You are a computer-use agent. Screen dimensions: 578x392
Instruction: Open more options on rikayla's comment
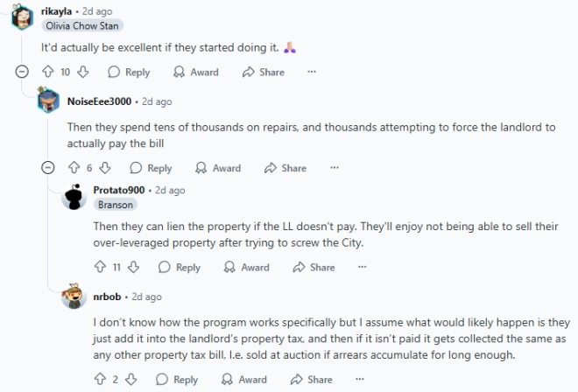pos(312,72)
